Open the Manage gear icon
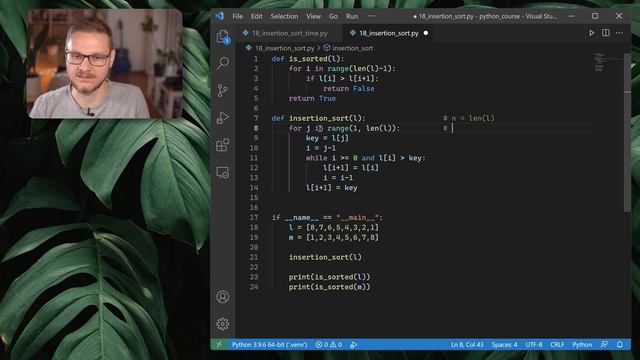This screenshot has width=640, height=360. pos(223,324)
